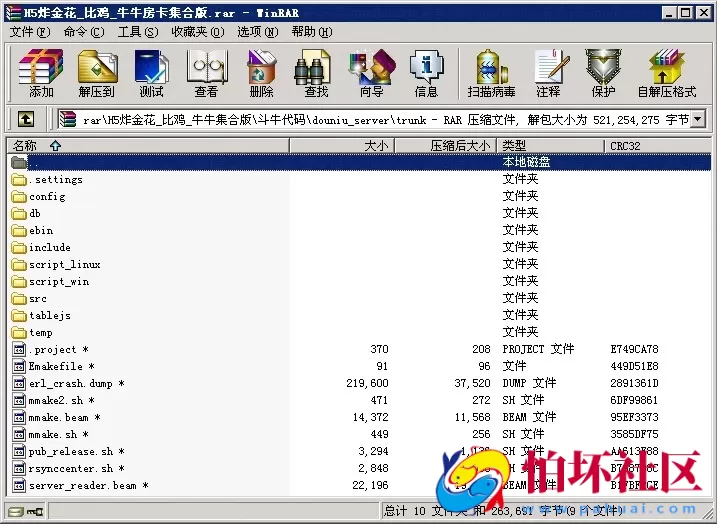Open the Options (选项) menu
The height and width of the screenshot is (524, 717).
257,32
